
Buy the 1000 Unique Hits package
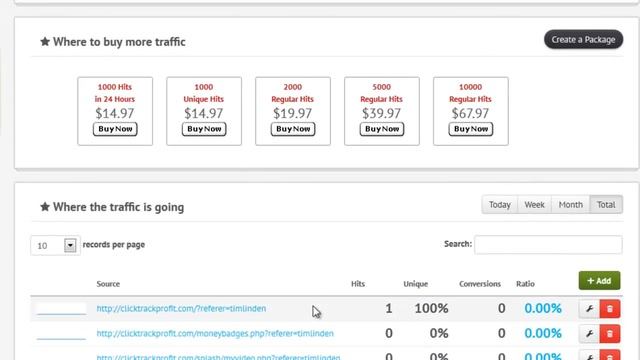coord(204,129)
